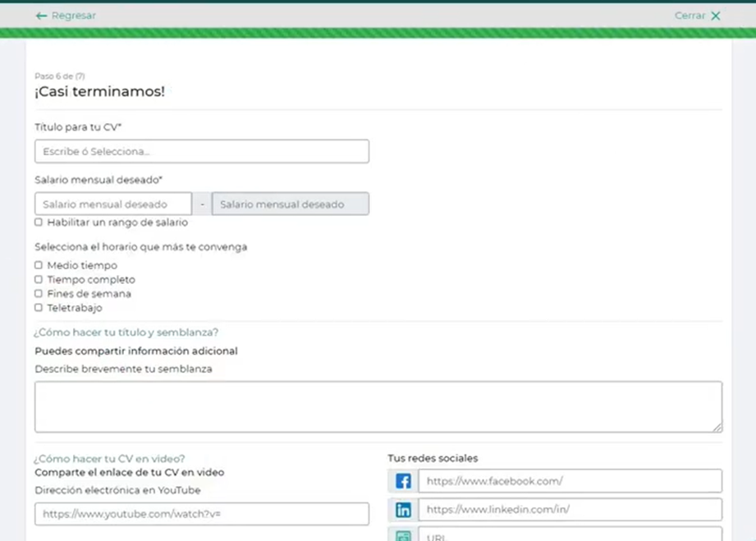Screen dimensions: 756x541
Task: Click the Regresar link text
Action: point(74,16)
